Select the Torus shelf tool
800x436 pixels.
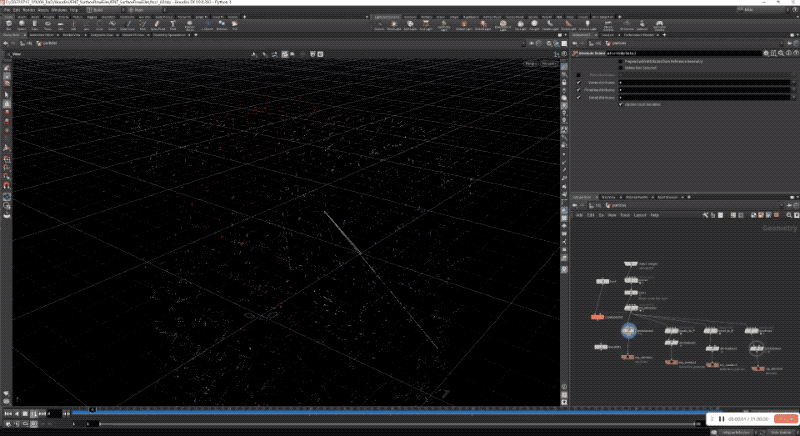[x=47, y=23]
